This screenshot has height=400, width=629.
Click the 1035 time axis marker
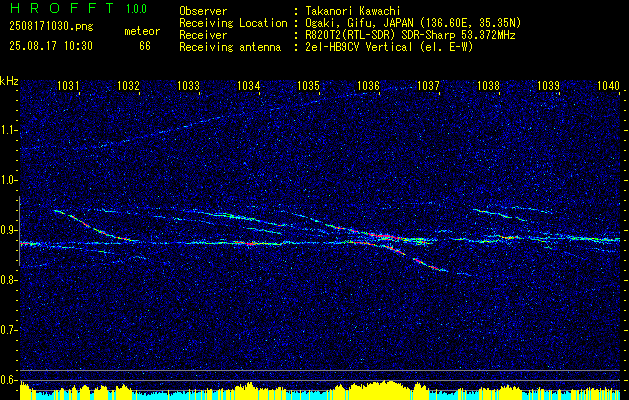tap(308, 85)
